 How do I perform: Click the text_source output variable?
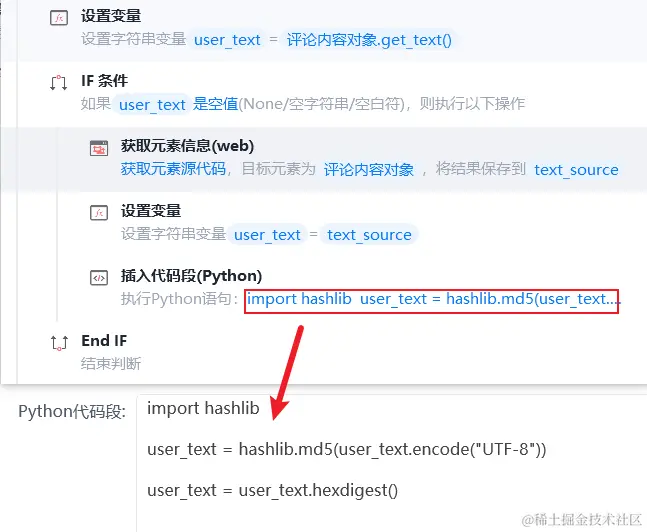[576, 170]
